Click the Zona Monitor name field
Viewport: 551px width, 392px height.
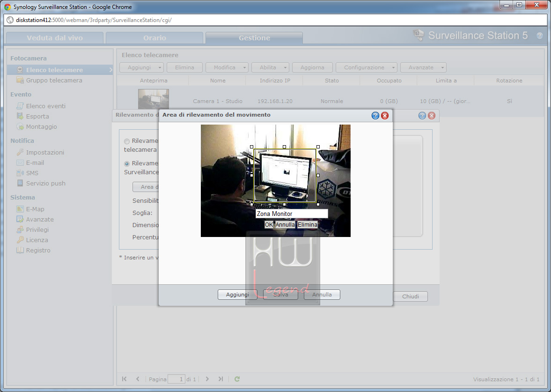(292, 214)
